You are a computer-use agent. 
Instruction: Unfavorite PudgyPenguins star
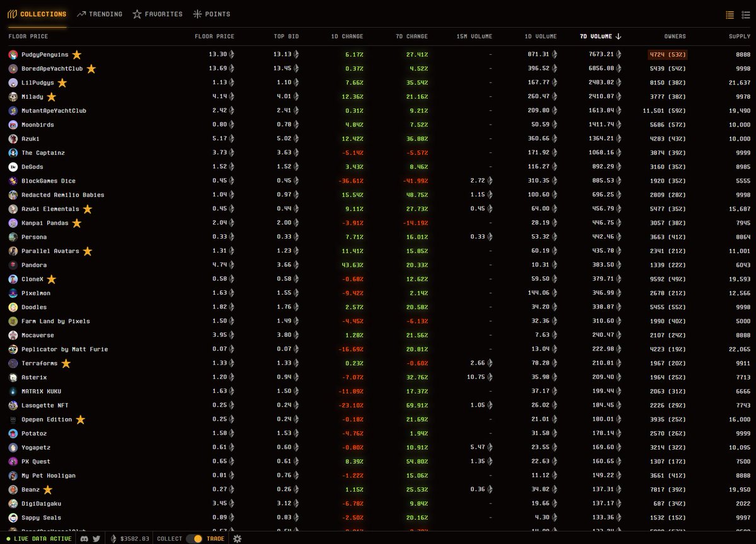click(77, 55)
